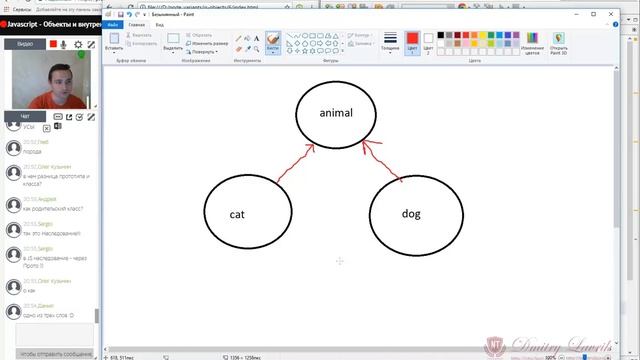
Task: Click the chat clock-check icon
Action: coord(80,117)
